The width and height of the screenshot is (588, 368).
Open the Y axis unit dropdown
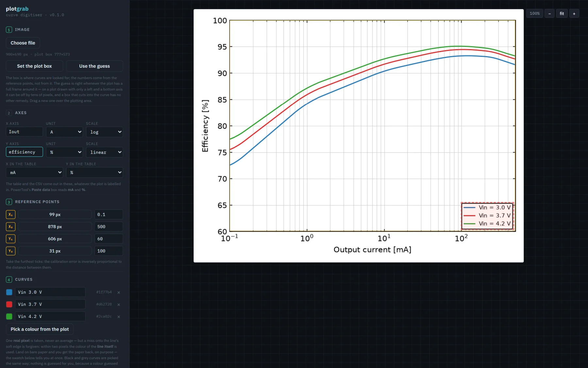point(65,152)
